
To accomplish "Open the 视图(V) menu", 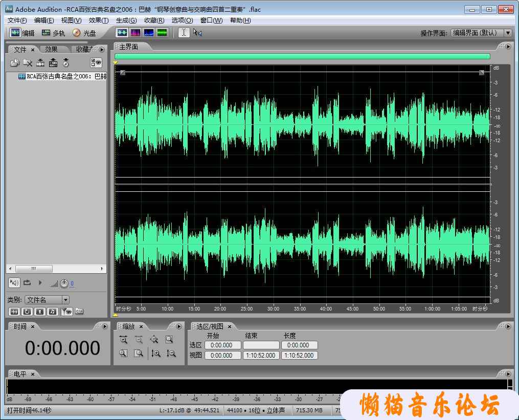I will [x=71, y=20].
